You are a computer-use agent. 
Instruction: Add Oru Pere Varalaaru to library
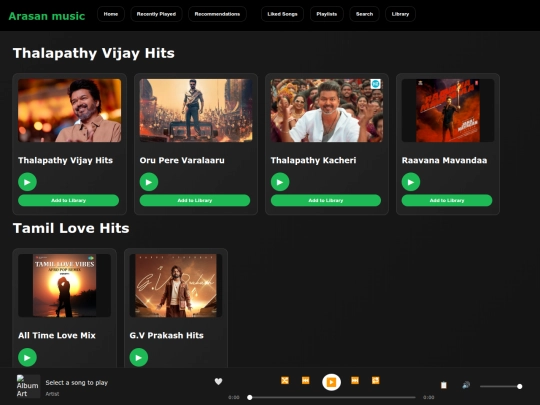point(195,200)
